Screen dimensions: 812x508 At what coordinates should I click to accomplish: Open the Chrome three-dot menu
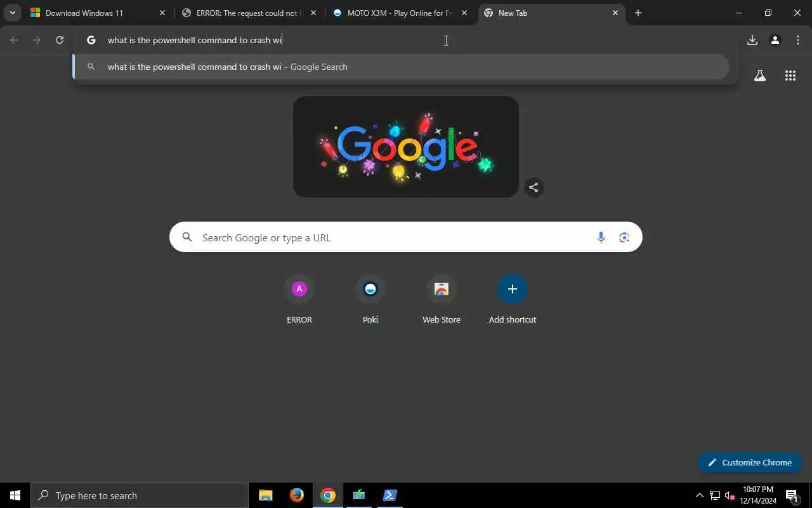click(x=798, y=40)
